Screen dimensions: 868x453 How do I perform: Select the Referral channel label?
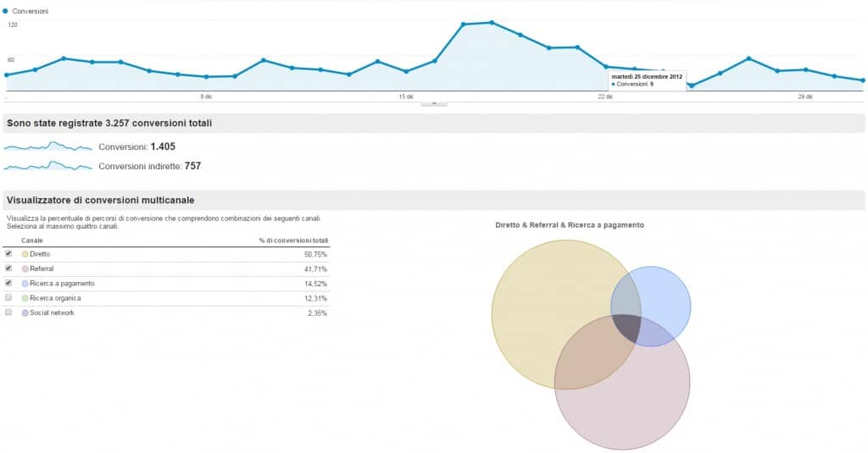coord(42,268)
